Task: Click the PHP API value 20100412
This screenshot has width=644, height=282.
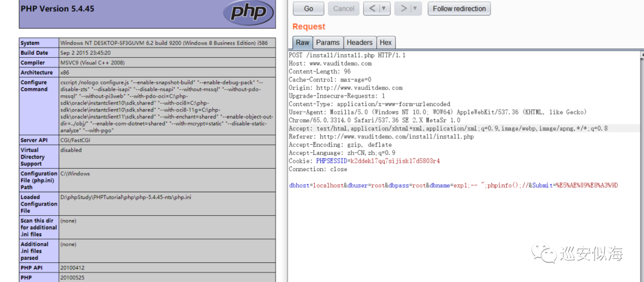Action: click(x=72, y=268)
